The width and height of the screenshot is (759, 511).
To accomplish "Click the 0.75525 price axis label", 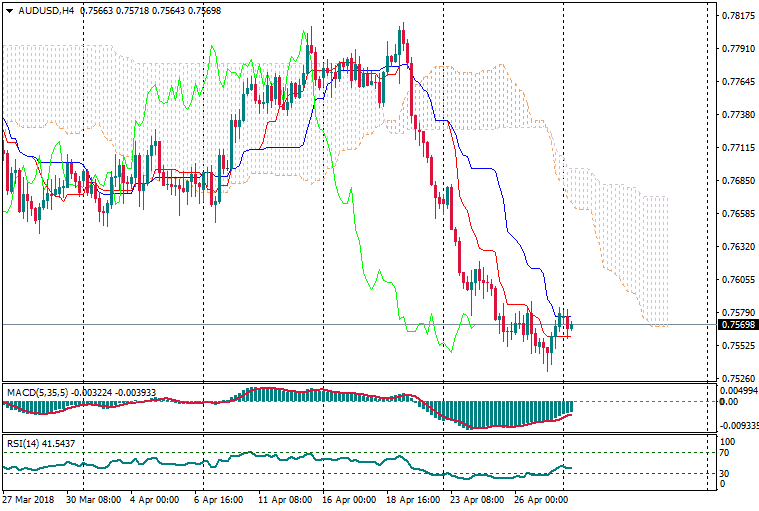I will point(738,346).
